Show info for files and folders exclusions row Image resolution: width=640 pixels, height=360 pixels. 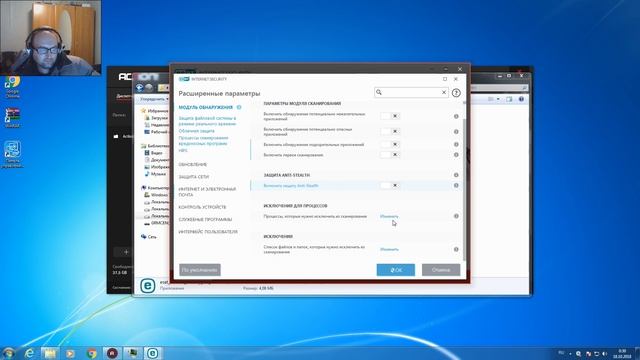tap(456, 249)
